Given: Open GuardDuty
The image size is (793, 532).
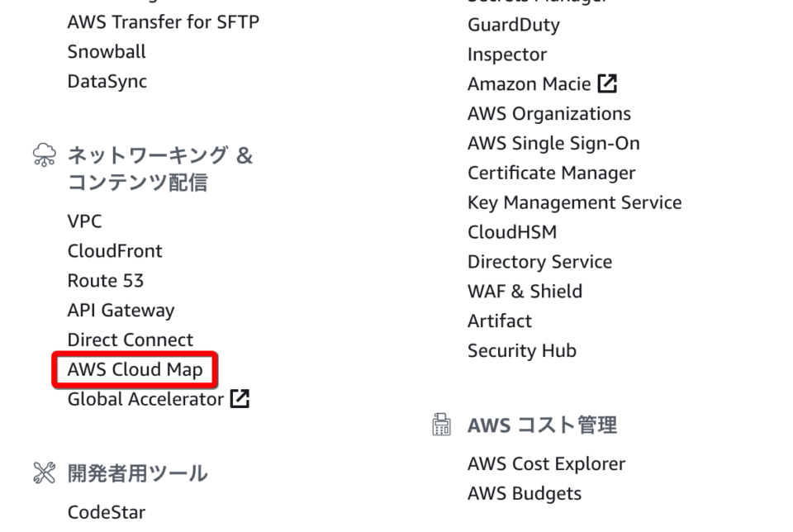Looking at the screenshot, I should point(514,24).
